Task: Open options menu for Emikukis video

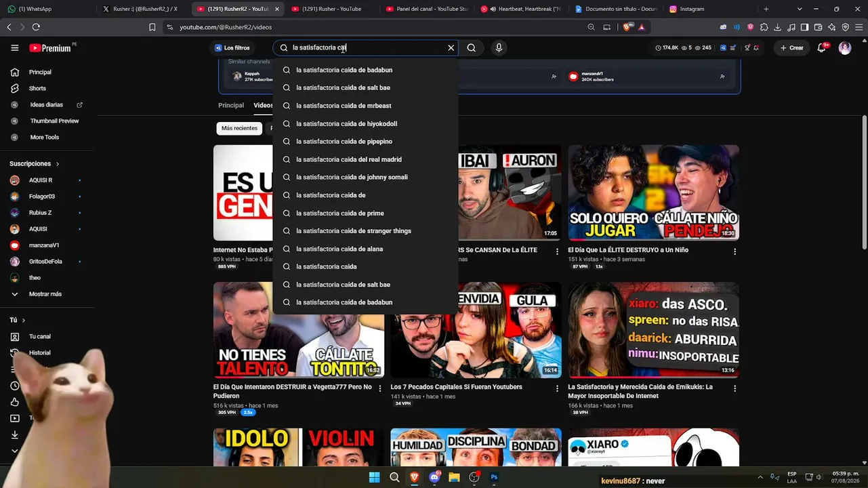Action: pos(735,388)
